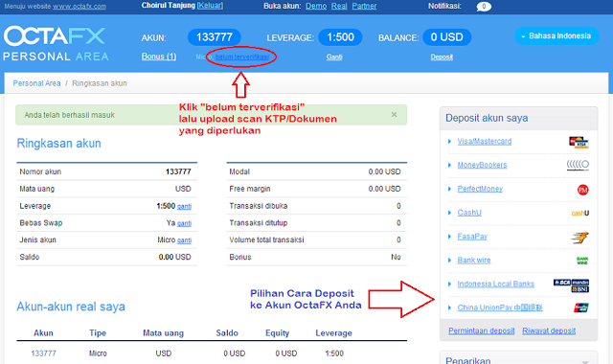The height and width of the screenshot is (364, 613).
Task: Click the MoneyBookers logo icon
Action: pyautogui.click(x=578, y=166)
